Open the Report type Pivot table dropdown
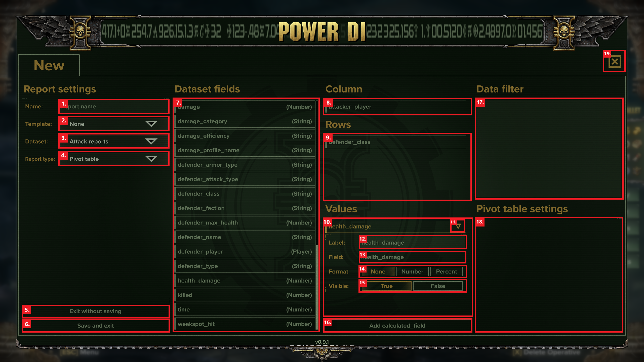Image resolution: width=644 pixels, height=362 pixels. 114,159
